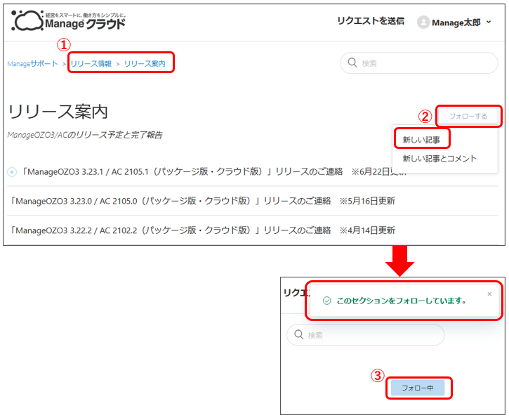
Task: Click the リクエストを送信 link
Action: point(371,21)
